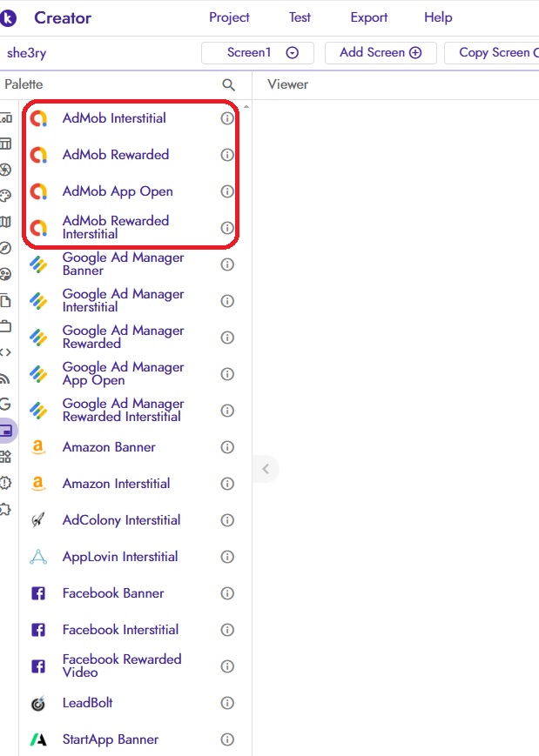
Task: Show info for Facebook Banner
Action: pyautogui.click(x=226, y=593)
